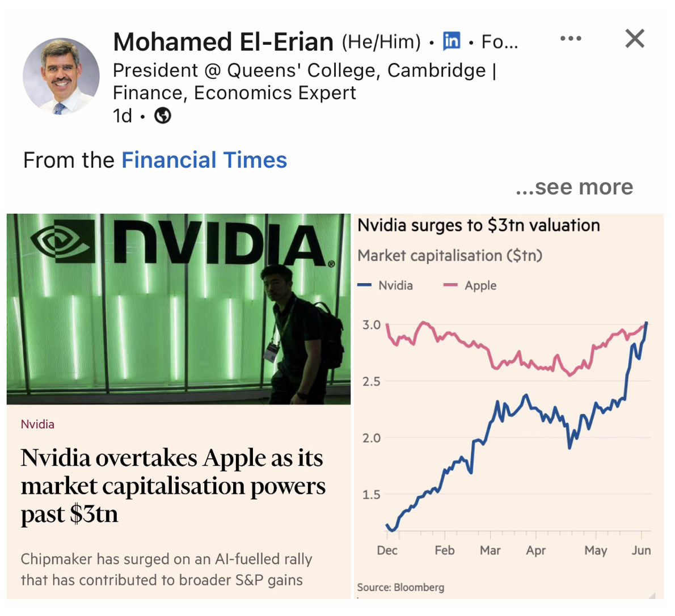Click the Jun marker on chart axis
This screenshot has height=616, width=675.
pyautogui.click(x=641, y=550)
